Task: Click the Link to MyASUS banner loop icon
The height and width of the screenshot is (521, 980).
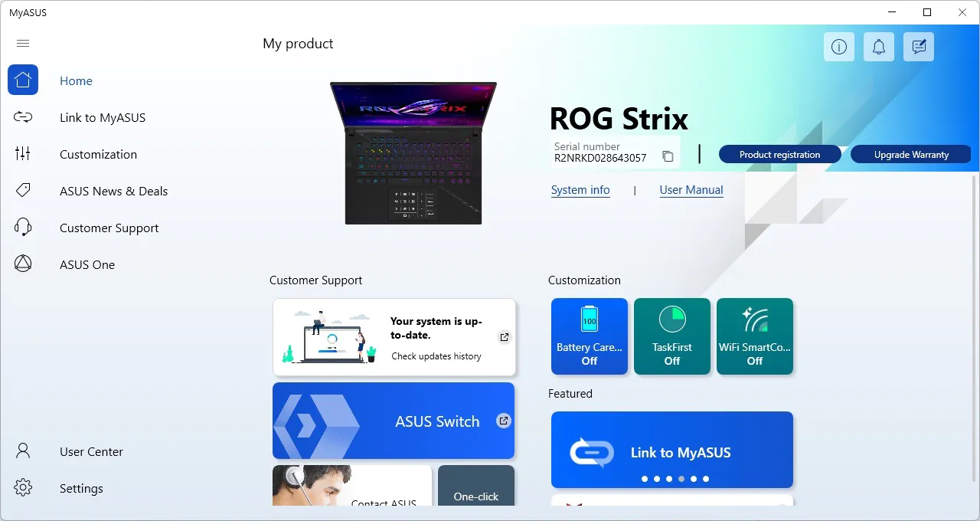Action: [x=593, y=452]
